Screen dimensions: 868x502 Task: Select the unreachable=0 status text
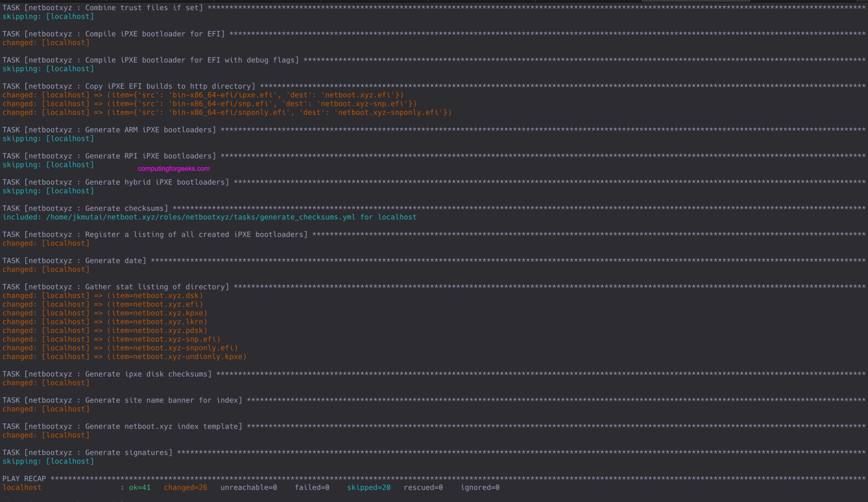coord(248,487)
